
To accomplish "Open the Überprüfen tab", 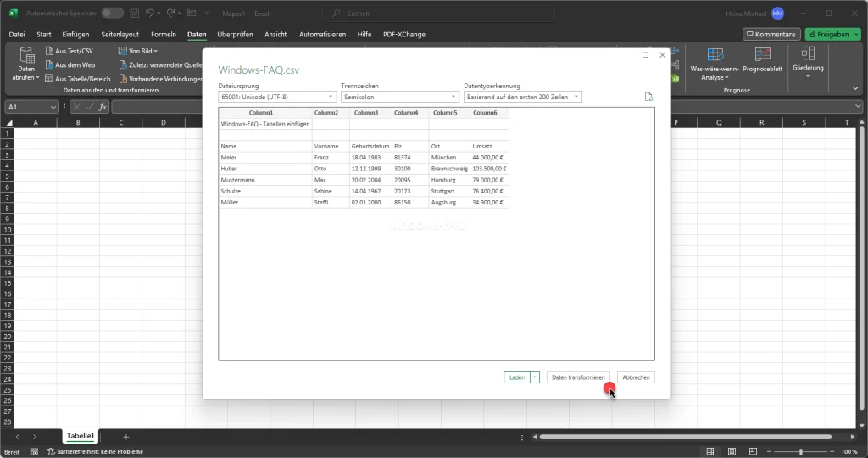I will click(235, 34).
